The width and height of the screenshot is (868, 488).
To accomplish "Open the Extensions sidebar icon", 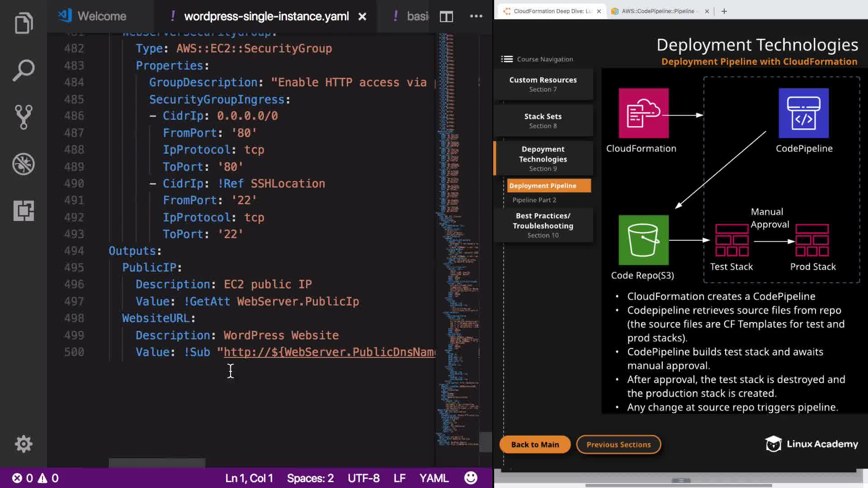I will coord(24,211).
